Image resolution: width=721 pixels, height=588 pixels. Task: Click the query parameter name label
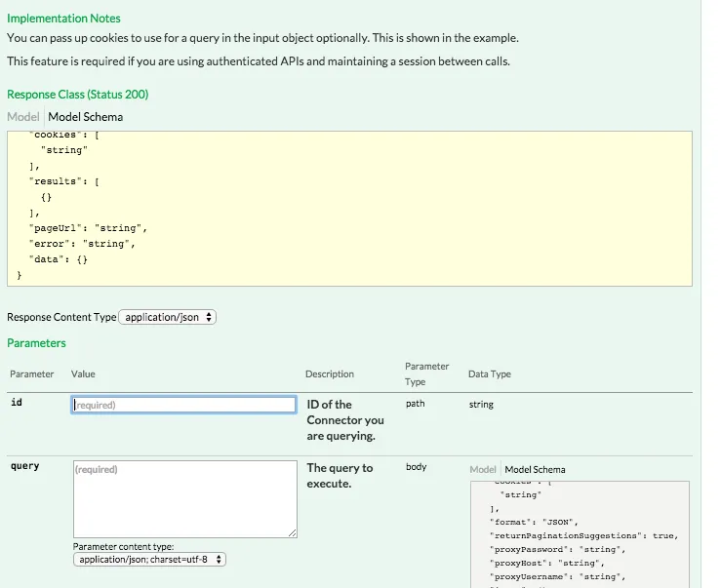click(24, 466)
